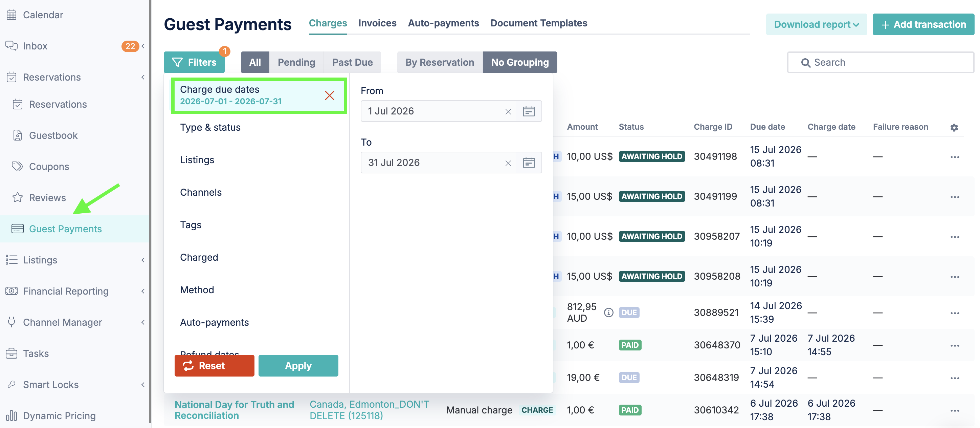Clear the From date 1 Jul 2026
The width and height of the screenshot is (980, 428).
tap(508, 111)
